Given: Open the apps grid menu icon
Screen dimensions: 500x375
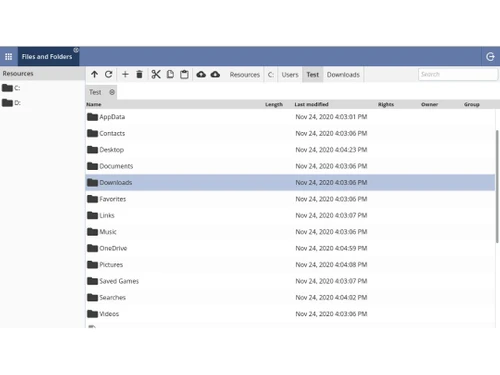Looking at the screenshot, I should coord(9,57).
